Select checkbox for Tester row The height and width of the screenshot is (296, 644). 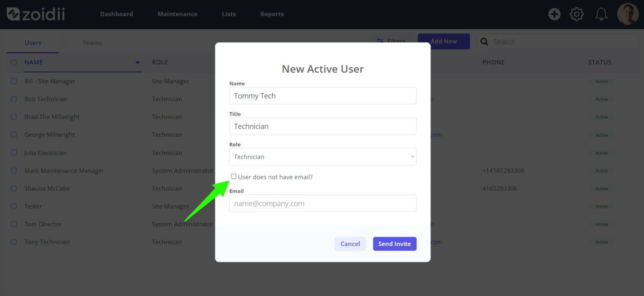[14, 206]
